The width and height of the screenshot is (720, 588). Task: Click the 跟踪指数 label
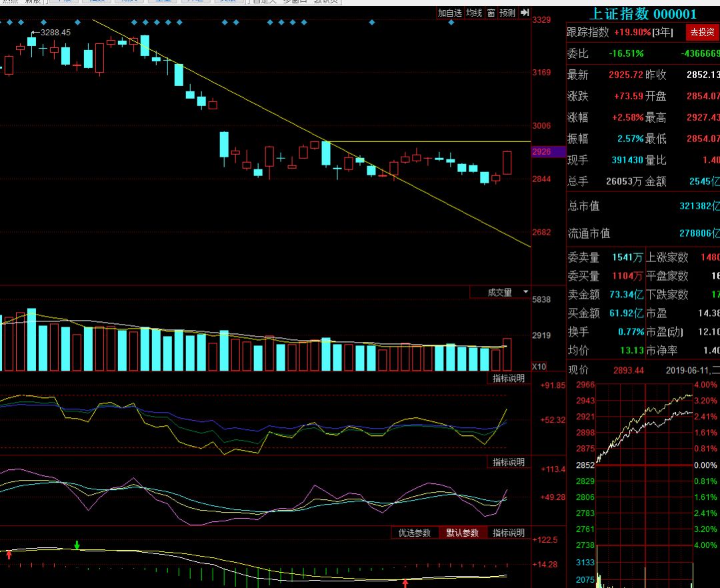[x=588, y=32]
